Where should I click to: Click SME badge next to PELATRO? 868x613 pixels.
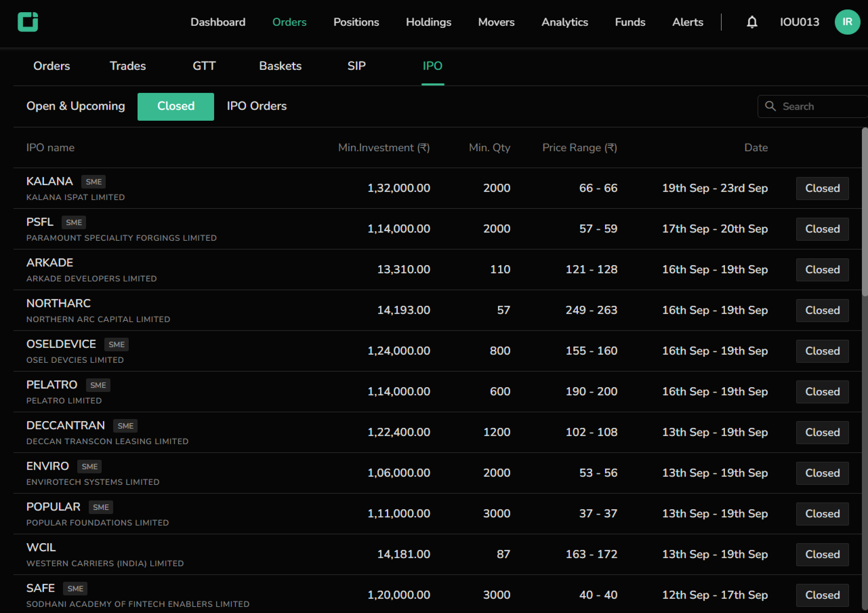(98, 385)
